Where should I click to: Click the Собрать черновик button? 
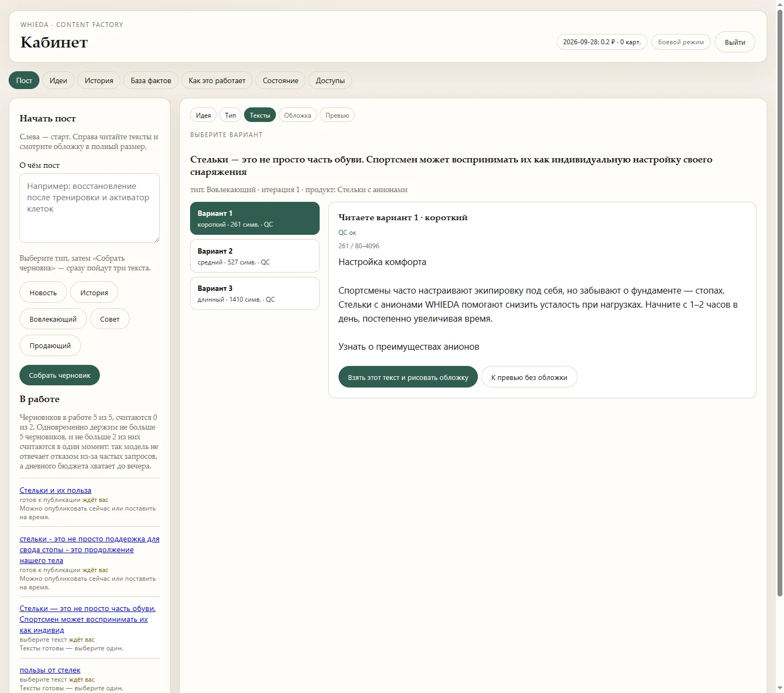59,375
